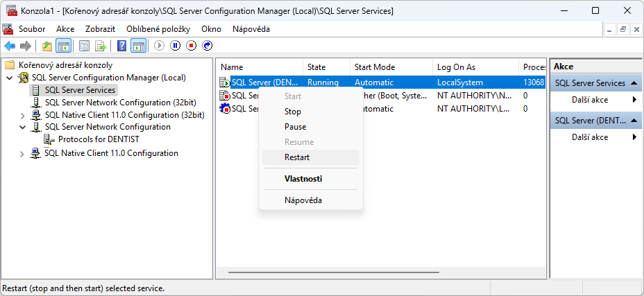Screen dimensions: 644x296
Task: Open the Soubor menu
Action: tap(32, 29)
